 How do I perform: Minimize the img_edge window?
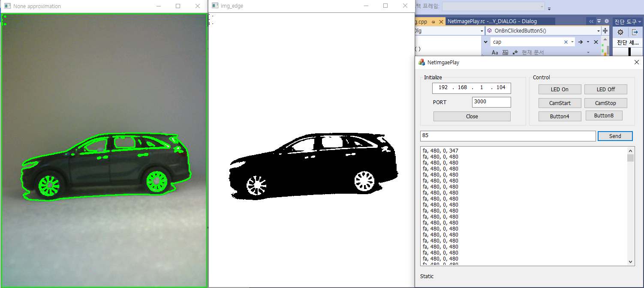(x=366, y=6)
